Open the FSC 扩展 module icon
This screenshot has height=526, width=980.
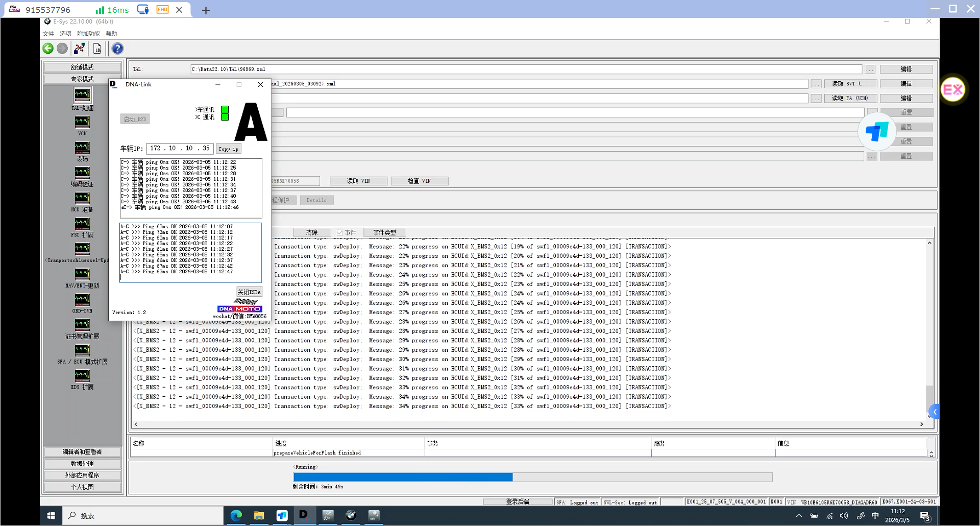(82, 224)
